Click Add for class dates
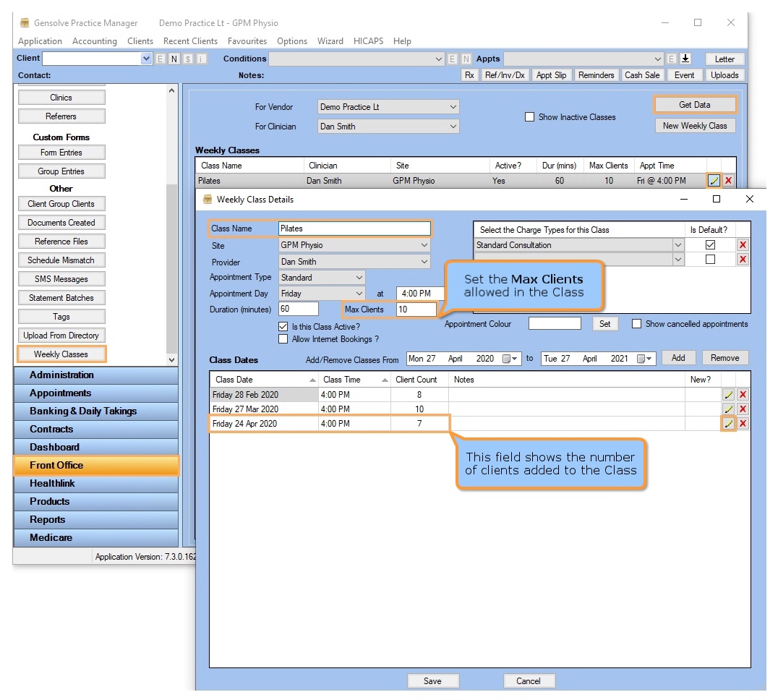Image resolution: width=778 pixels, height=700 pixels. click(678, 358)
